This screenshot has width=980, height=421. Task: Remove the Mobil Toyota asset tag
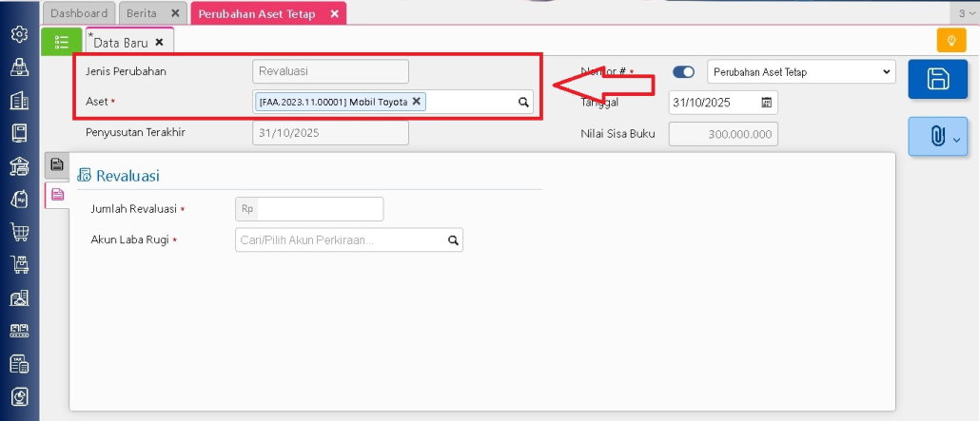pos(416,101)
